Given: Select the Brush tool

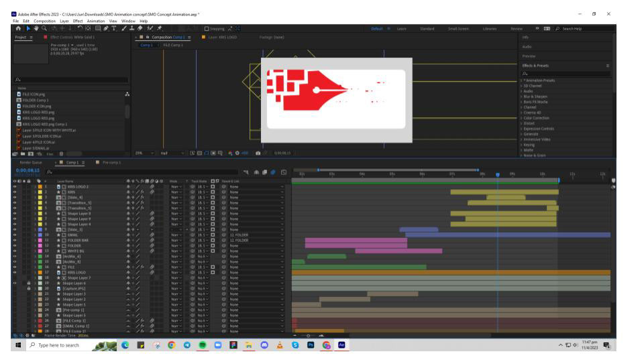Looking at the screenshot, I should click(124, 28).
